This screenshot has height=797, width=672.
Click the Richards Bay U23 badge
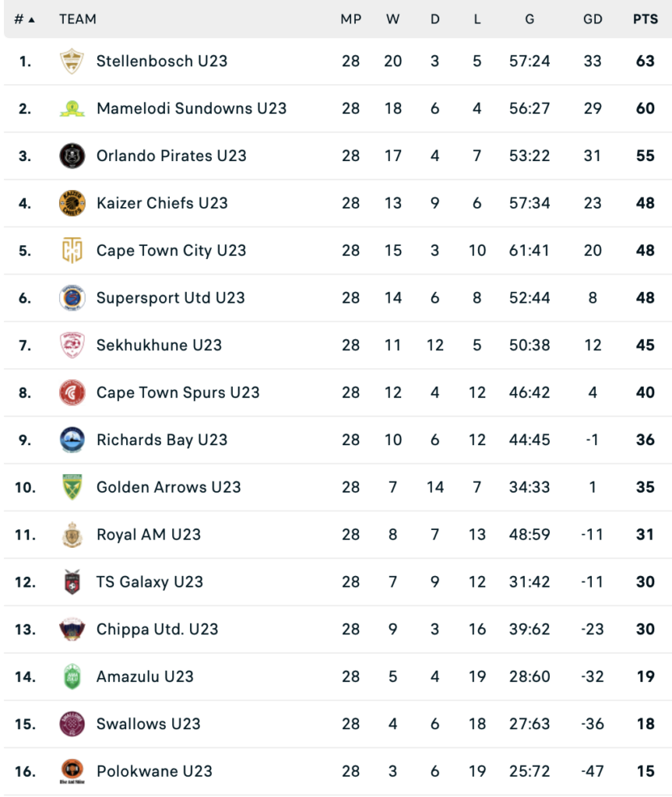(72, 440)
